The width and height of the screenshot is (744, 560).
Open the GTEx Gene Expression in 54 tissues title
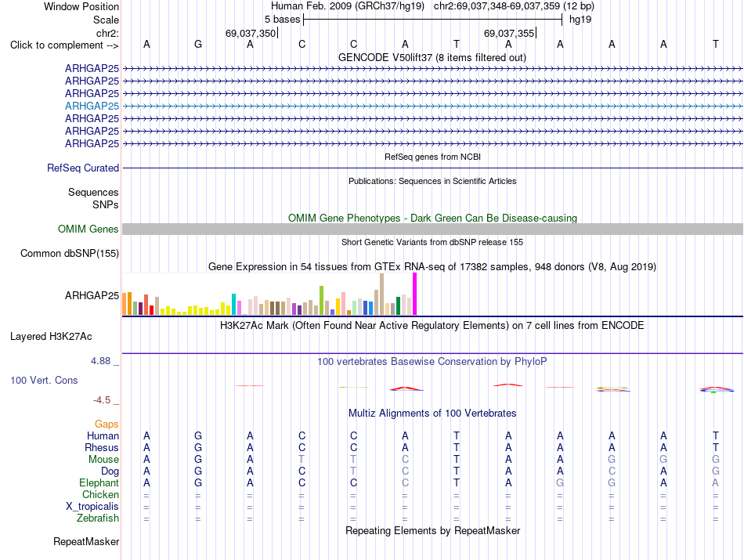point(432,267)
